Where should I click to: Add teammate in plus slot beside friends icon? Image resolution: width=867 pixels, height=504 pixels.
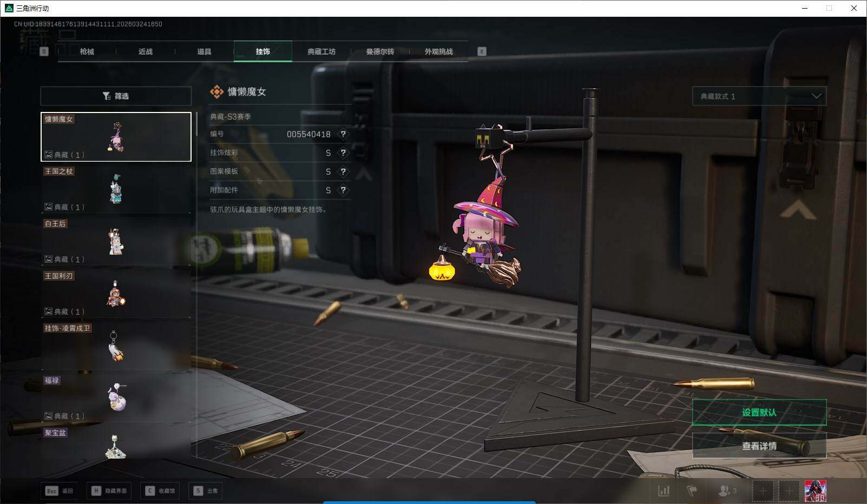763,490
